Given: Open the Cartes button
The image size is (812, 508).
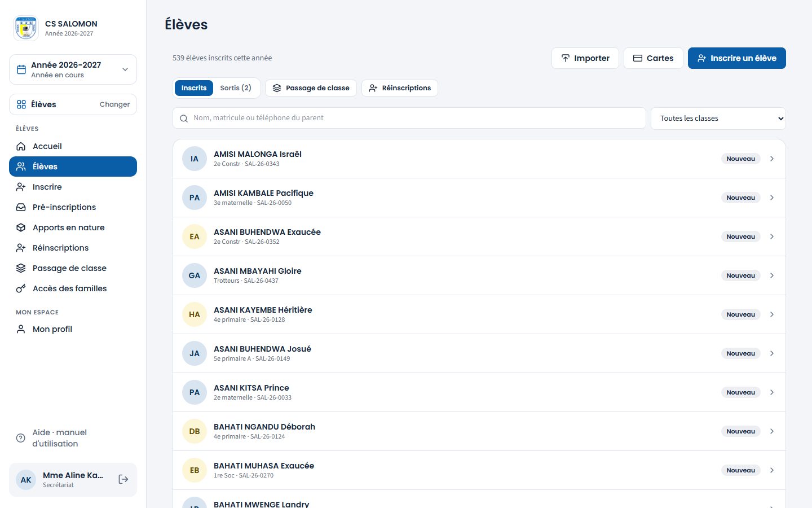Looking at the screenshot, I should click(x=653, y=58).
